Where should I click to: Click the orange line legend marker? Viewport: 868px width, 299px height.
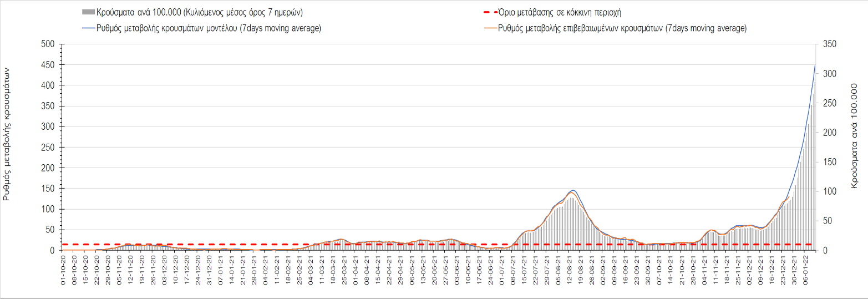[490, 28]
